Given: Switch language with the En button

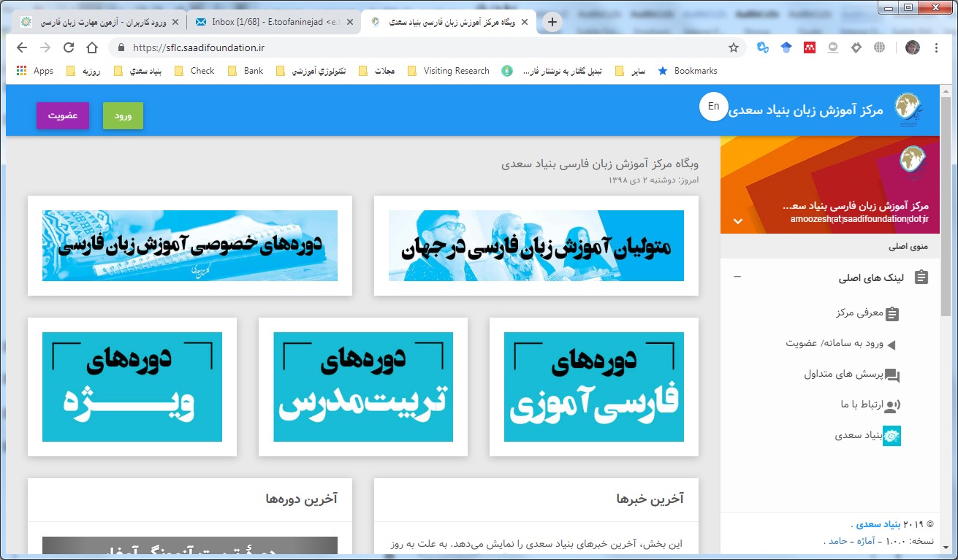Looking at the screenshot, I should click(x=713, y=107).
